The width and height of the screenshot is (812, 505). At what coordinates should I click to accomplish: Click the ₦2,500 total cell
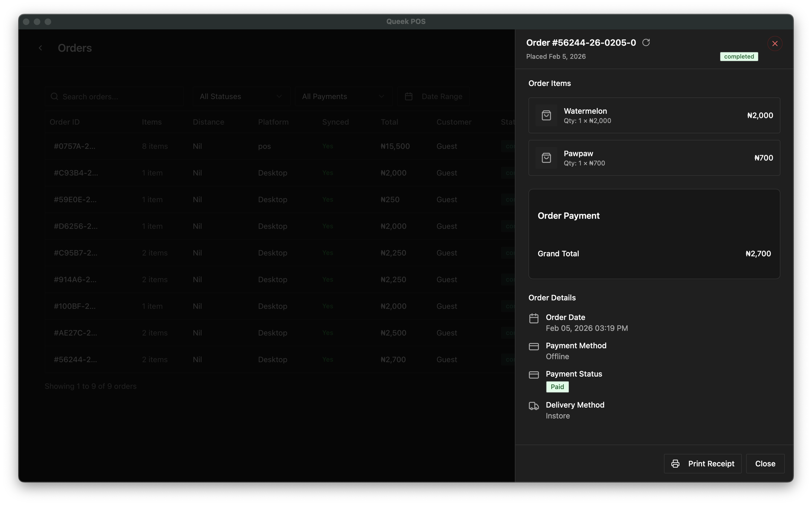pyautogui.click(x=393, y=333)
